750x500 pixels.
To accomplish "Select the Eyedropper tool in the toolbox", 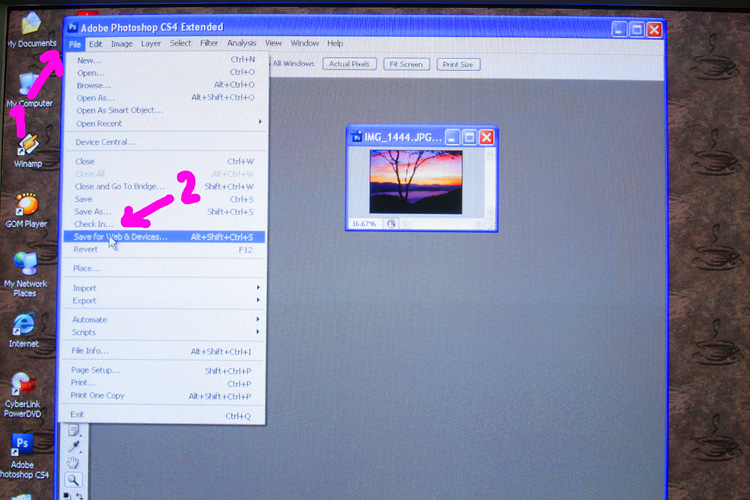I will click(x=74, y=446).
